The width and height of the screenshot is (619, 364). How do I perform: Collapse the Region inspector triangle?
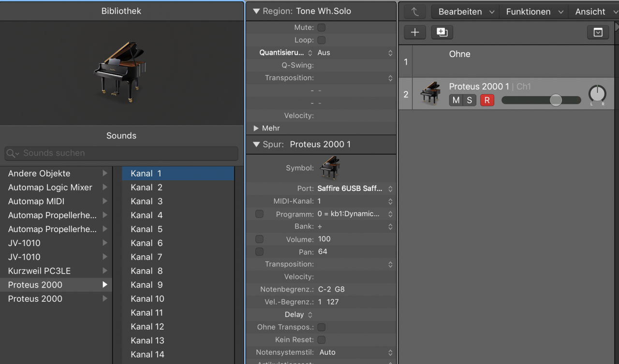click(x=256, y=11)
